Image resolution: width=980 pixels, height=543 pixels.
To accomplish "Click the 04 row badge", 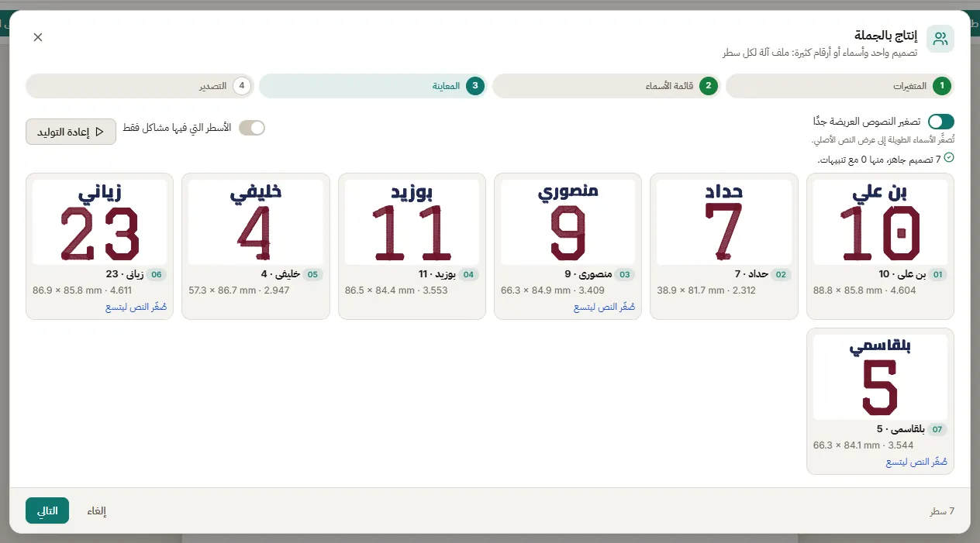I will 468,275.
